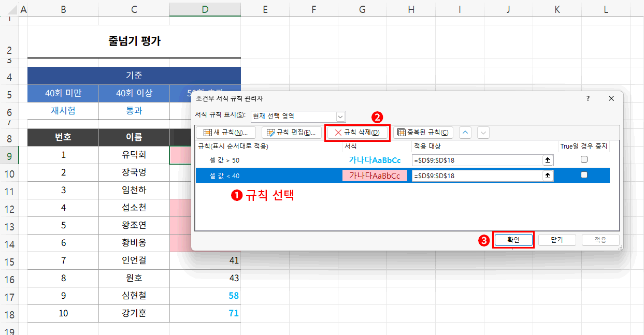Viewport: 644px width, 335px height.
Task: Click the name cell 임천하
Action: [134, 191]
